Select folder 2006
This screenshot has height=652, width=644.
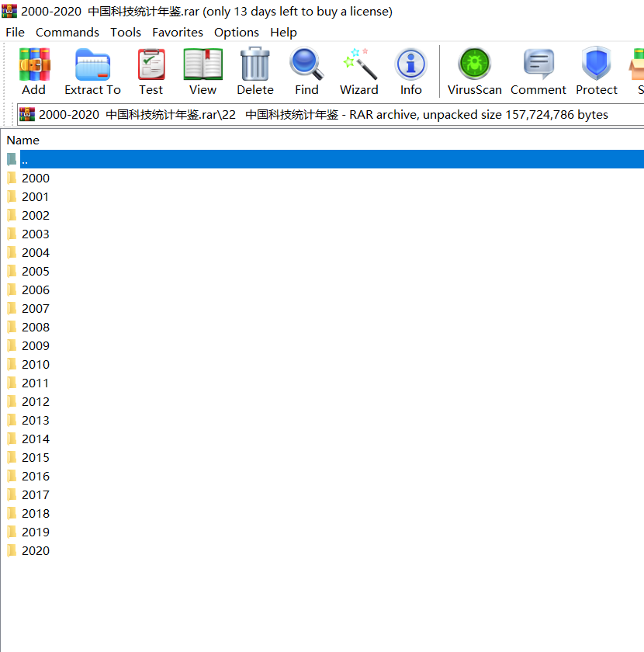36,290
